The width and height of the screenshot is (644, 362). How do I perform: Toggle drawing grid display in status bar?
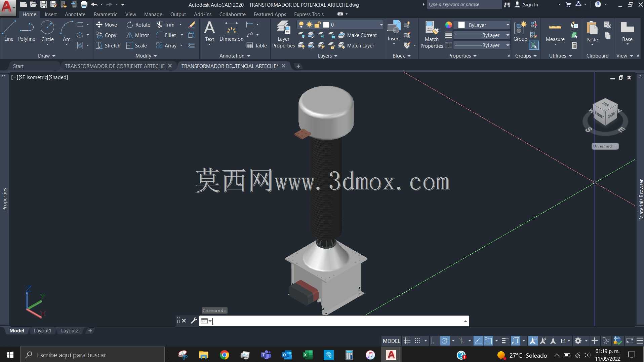pyautogui.click(x=407, y=341)
